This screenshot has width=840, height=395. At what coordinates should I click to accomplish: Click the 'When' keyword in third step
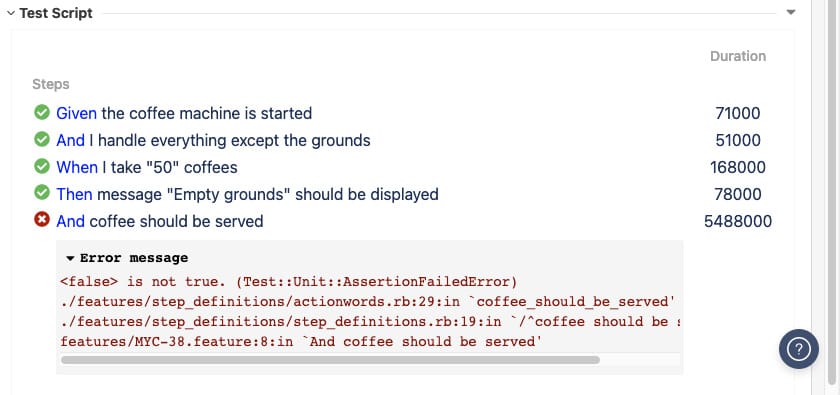click(77, 168)
